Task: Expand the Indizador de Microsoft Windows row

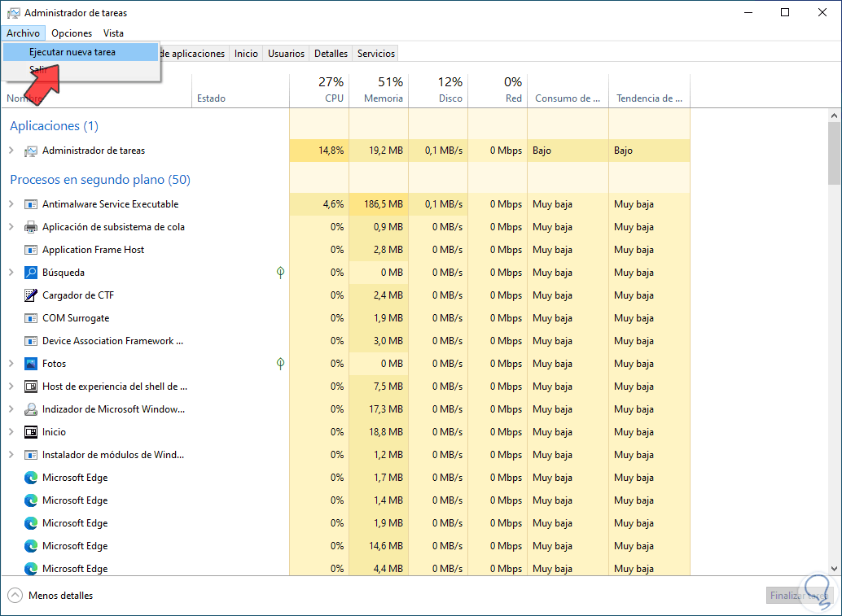Action: [x=11, y=409]
